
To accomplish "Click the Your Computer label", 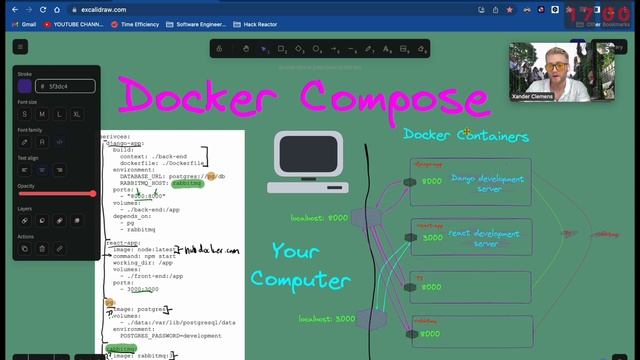I will pos(301,266).
